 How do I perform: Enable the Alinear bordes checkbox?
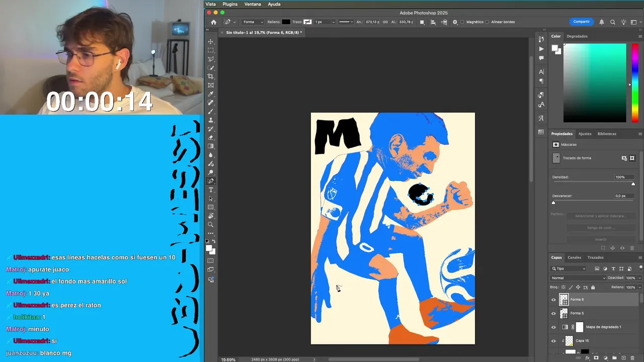pyautogui.click(x=488, y=22)
